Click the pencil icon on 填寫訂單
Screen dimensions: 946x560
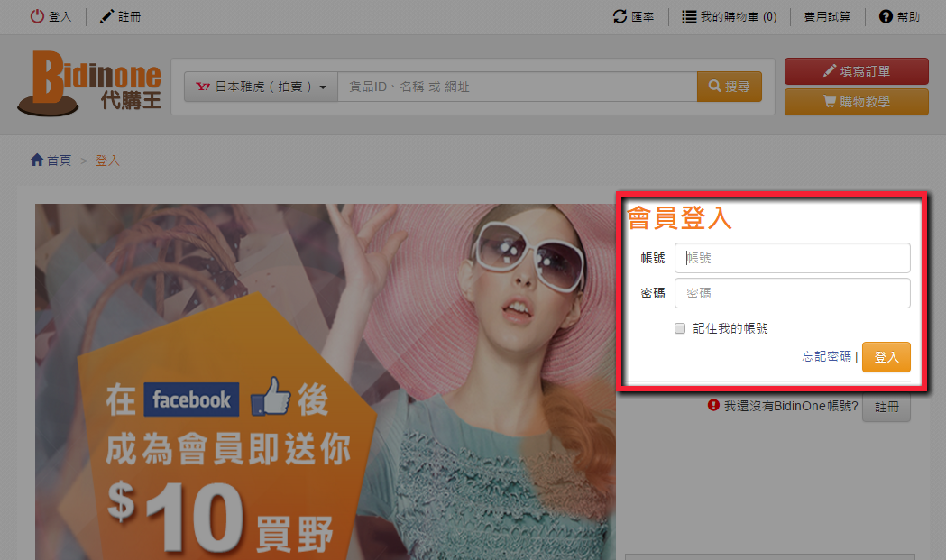pyautogui.click(x=830, y=70)
